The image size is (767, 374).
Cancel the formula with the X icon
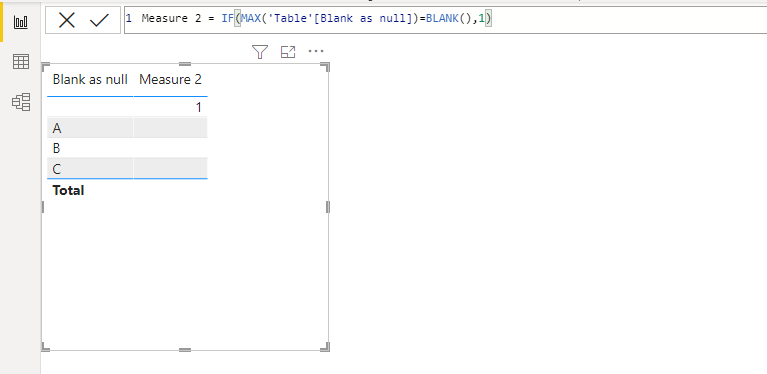tap(67, 20)
